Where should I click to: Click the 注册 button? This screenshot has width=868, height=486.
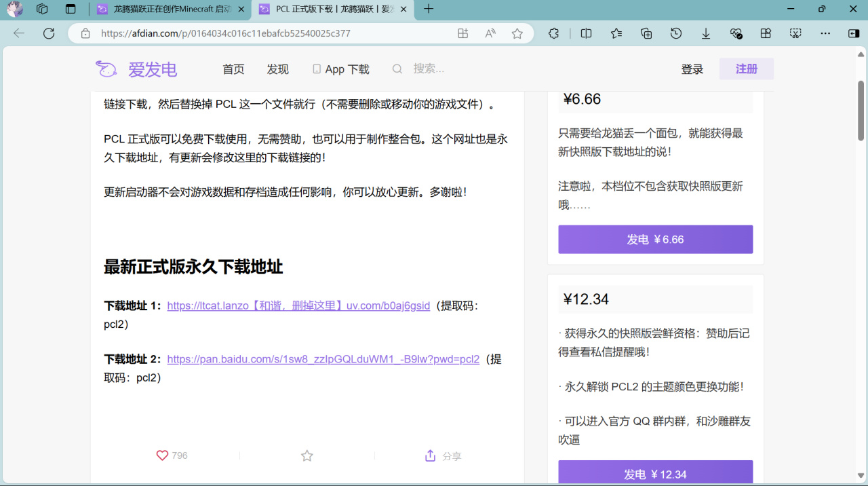(747, 69)
